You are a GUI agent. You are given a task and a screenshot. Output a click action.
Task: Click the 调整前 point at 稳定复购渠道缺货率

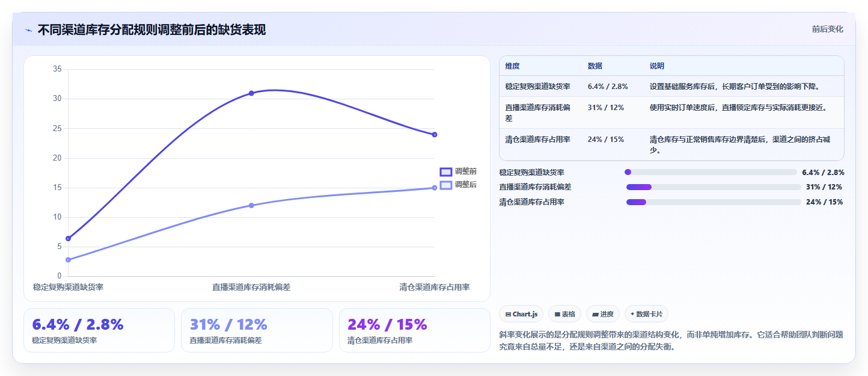(68, 238)
